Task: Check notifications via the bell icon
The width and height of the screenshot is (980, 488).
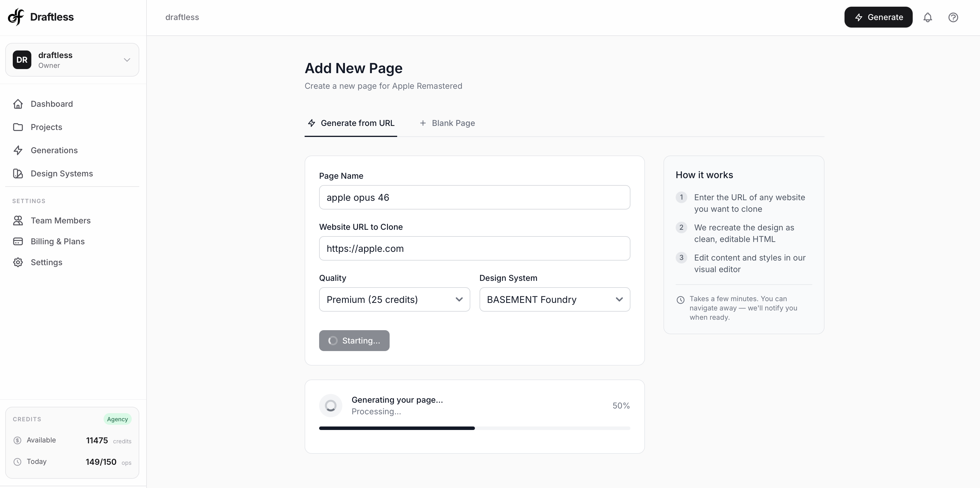Action: (x=928, y=17)
